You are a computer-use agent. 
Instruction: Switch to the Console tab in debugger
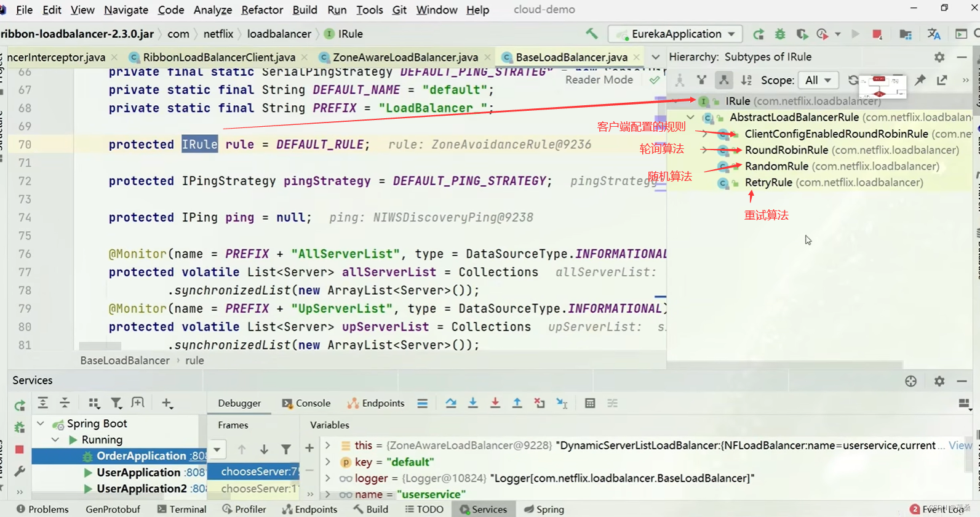pos(306,403)
